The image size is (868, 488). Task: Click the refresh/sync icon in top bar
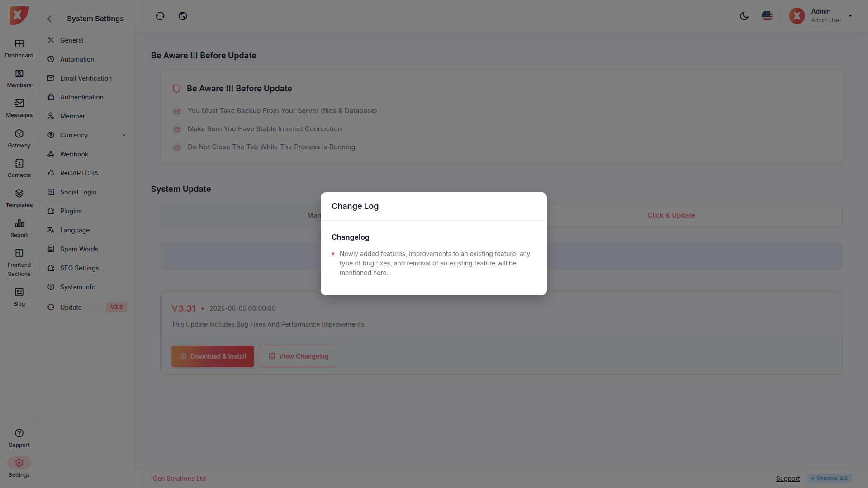coord(160,16)
